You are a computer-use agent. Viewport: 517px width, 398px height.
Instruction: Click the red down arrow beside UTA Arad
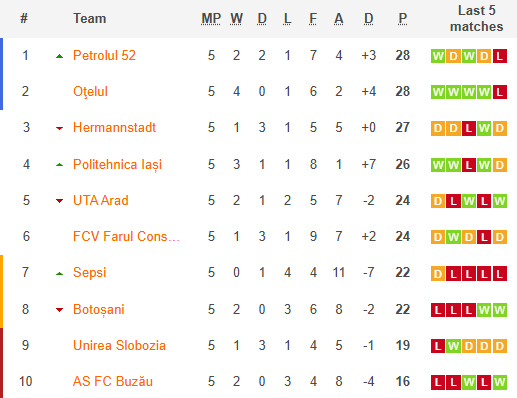(x=59, y=201)
